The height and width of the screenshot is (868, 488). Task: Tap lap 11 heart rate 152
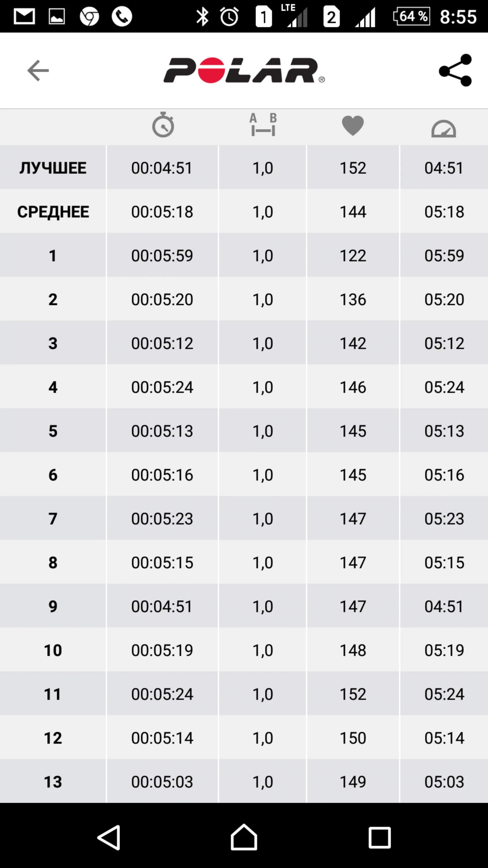[x=353, y=694]
